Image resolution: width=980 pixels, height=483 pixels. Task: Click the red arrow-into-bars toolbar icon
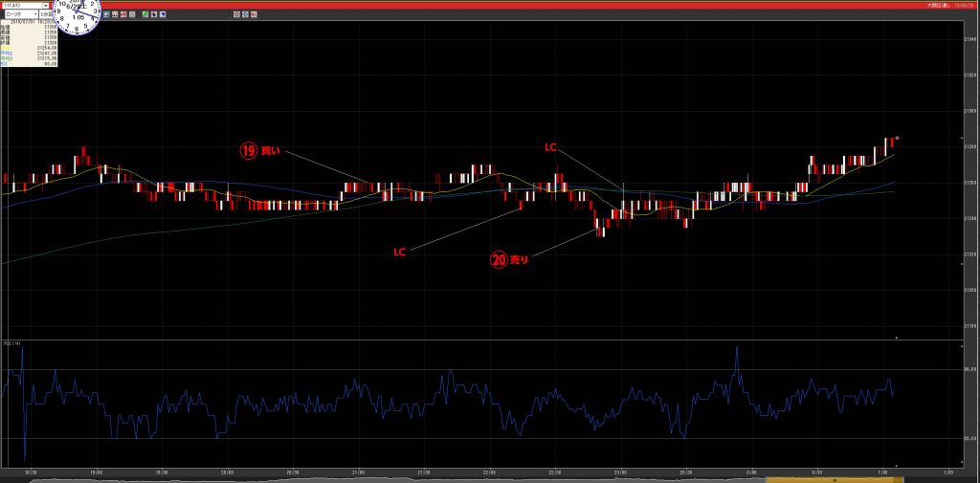[123, 14]
